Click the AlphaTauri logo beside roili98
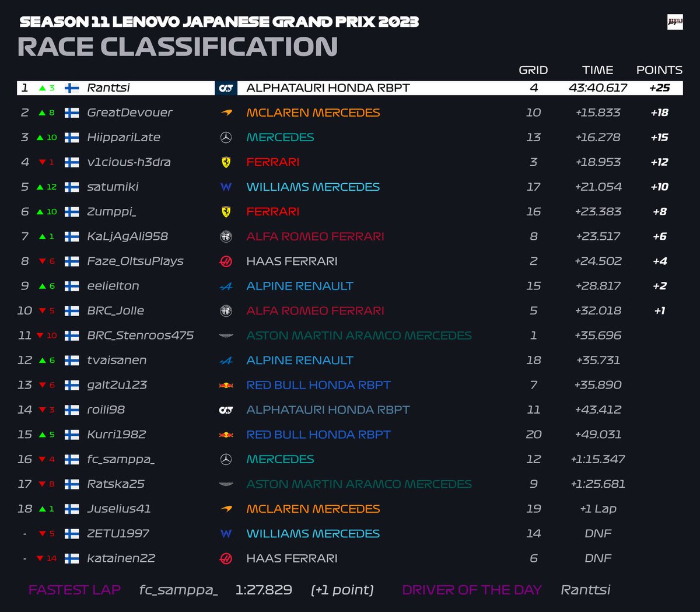Image resolution: width=700 pixels, height=612 pixels. pyautogui.click(x=226, y=410)
